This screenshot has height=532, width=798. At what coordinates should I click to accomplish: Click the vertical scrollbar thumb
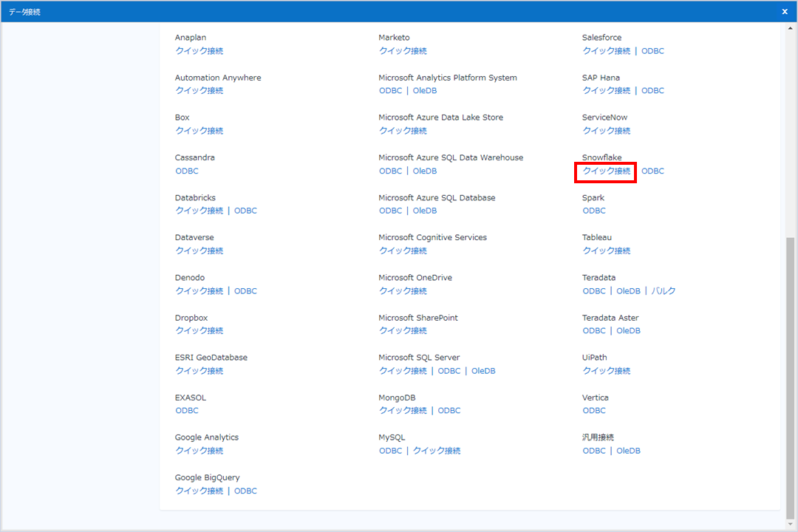click(791, 377)
